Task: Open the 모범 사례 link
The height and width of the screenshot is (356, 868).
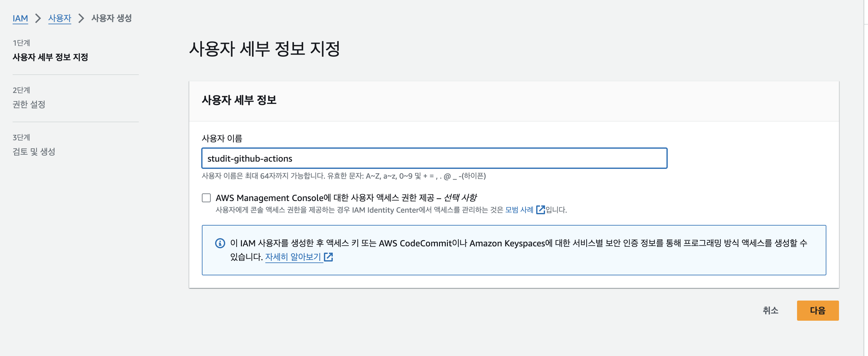Action: [x=519, y=210]
